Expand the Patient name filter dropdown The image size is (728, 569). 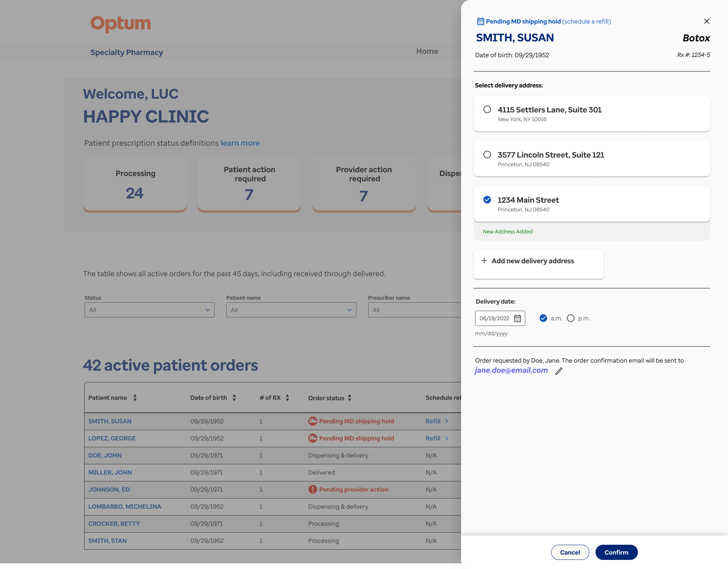tap(291, 310)
